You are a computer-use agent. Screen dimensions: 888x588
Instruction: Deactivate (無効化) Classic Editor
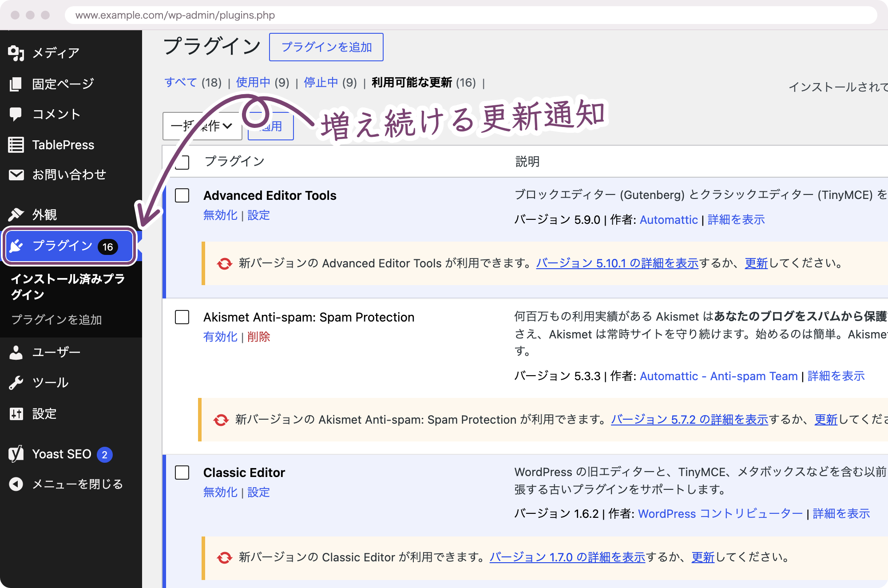(x=220, y=493)
